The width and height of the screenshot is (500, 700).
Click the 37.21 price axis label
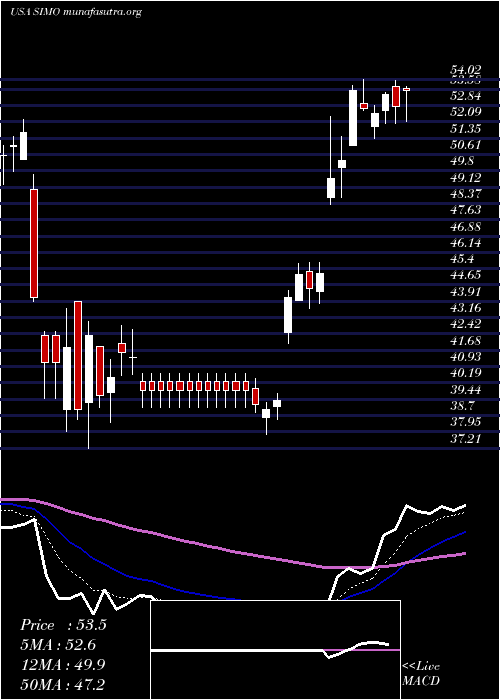coord(466,439)
